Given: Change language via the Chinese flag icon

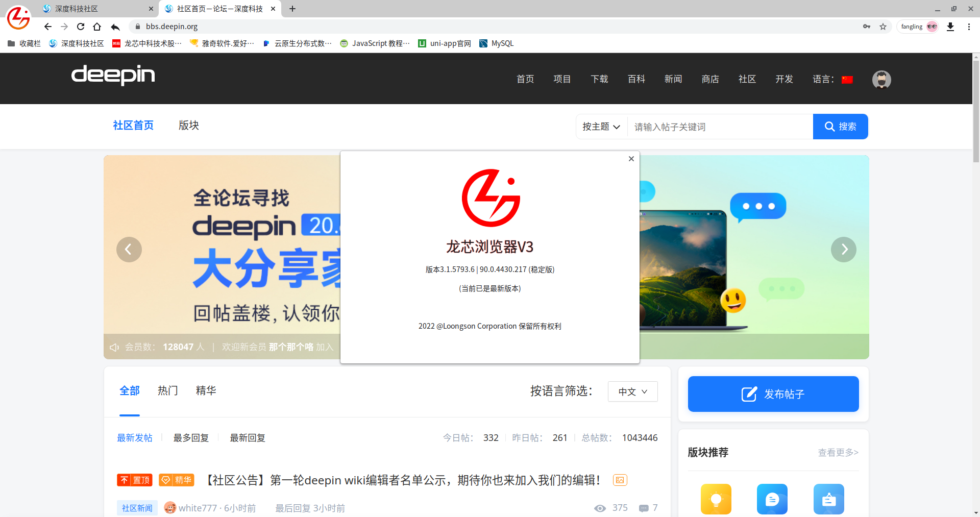Looking at the screenshot, I should pos(847,80).
